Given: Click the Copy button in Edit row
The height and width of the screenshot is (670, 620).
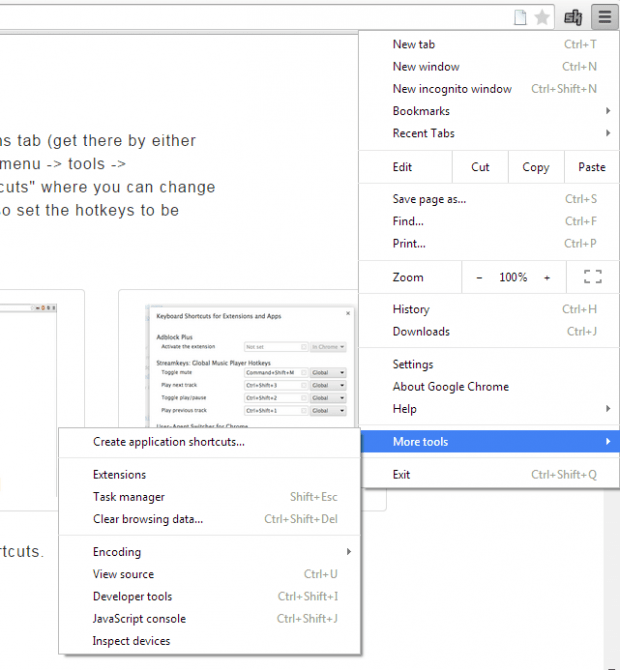Looking at the screenshot, I should tap(536, 167).
